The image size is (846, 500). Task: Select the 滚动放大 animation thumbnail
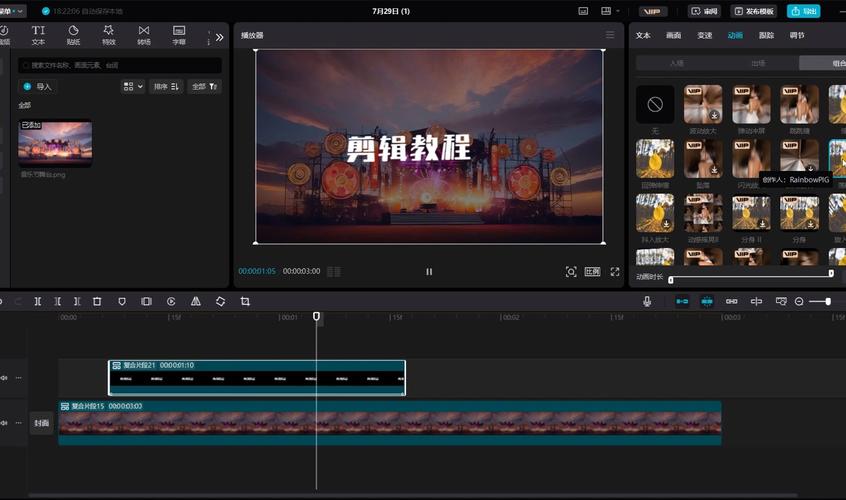[x=703, y=105]
